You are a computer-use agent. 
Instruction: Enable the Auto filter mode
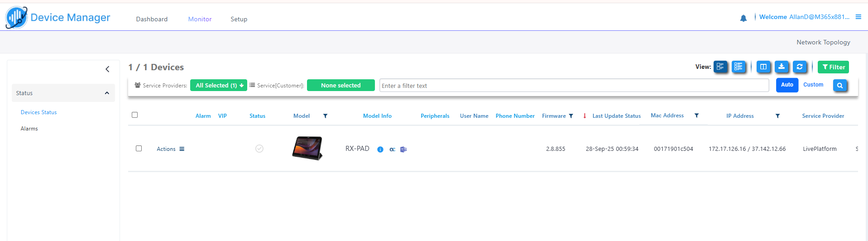tap(787, 85)
